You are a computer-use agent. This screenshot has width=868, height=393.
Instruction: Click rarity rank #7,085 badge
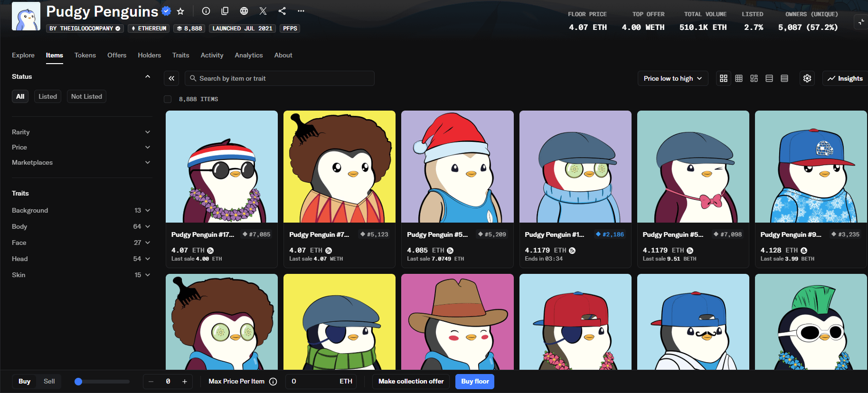click(x=256, y=234)
